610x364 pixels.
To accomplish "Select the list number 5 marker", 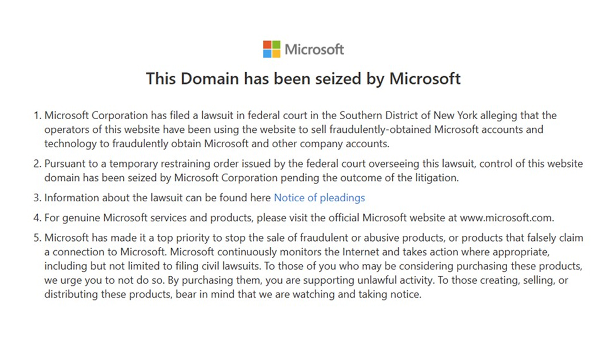I will pos(37,238).
